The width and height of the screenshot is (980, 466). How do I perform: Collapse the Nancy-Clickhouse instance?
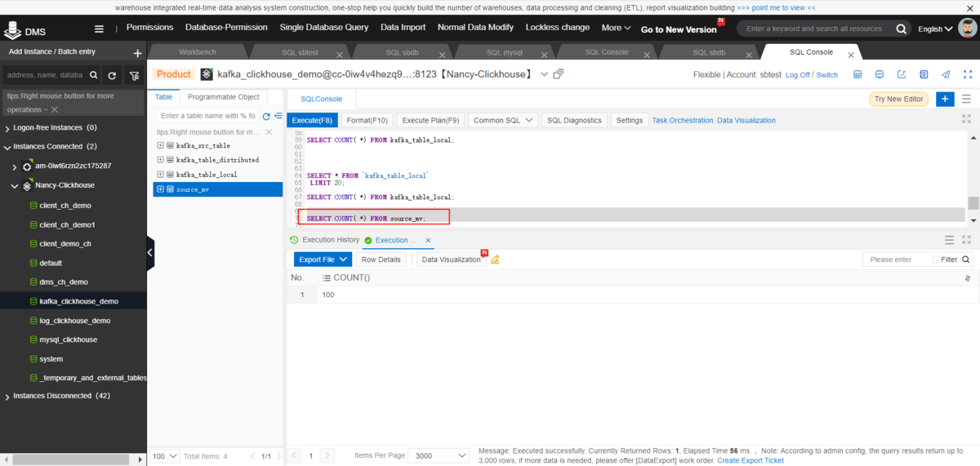(14, 185)
